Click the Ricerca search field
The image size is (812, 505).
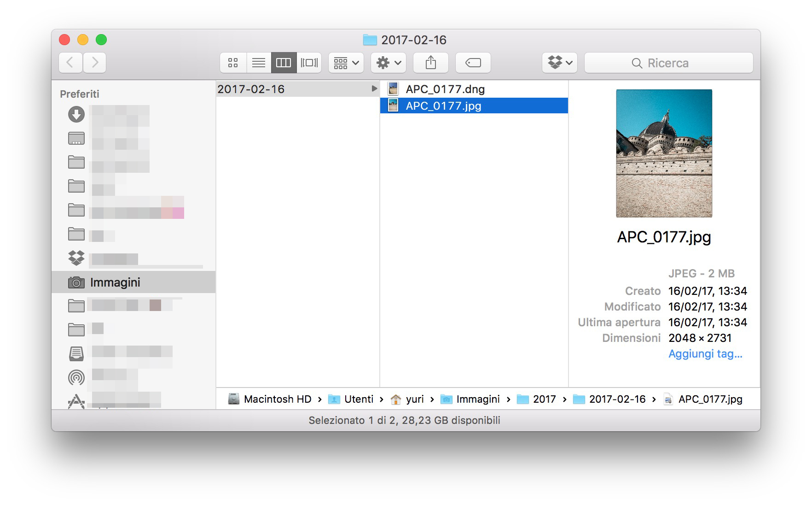coord(668,63)
